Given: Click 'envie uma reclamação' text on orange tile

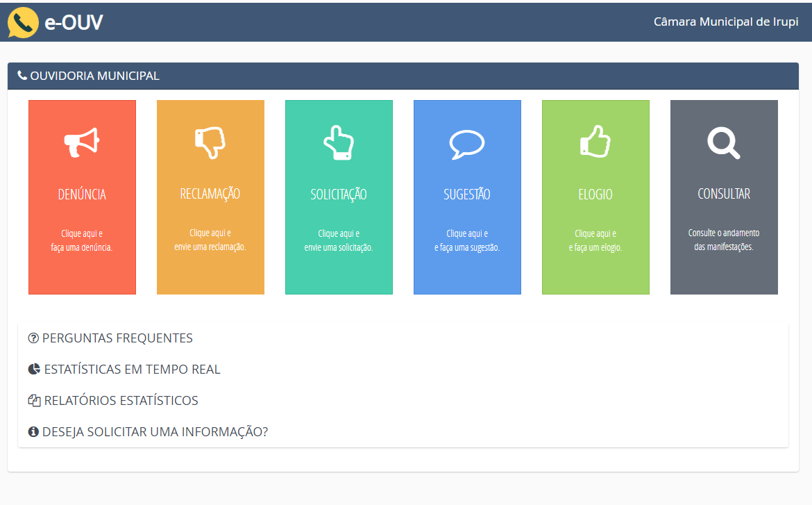Looking at the screenshot, I should 210,247.
